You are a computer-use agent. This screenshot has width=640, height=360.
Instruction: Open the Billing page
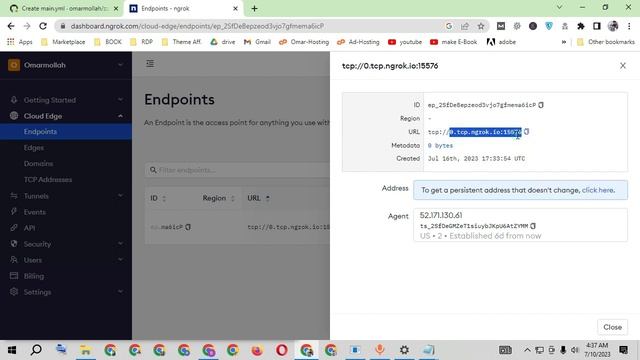tap(34, 276)
